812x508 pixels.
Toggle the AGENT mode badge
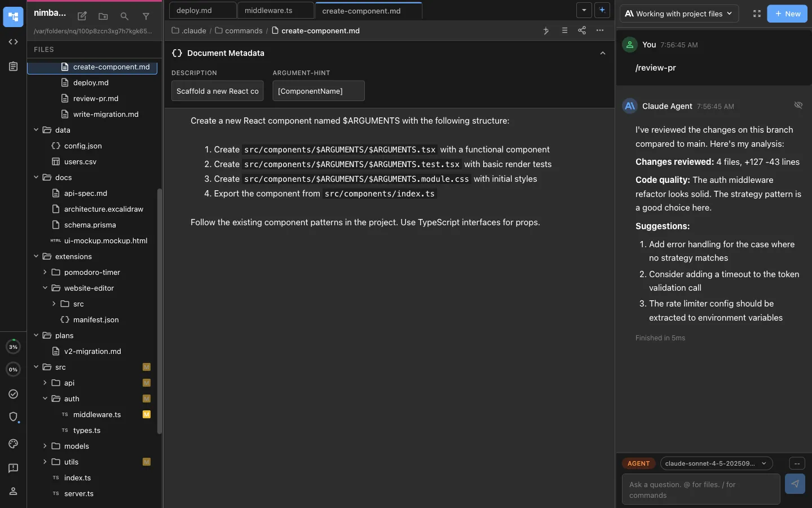638,463
